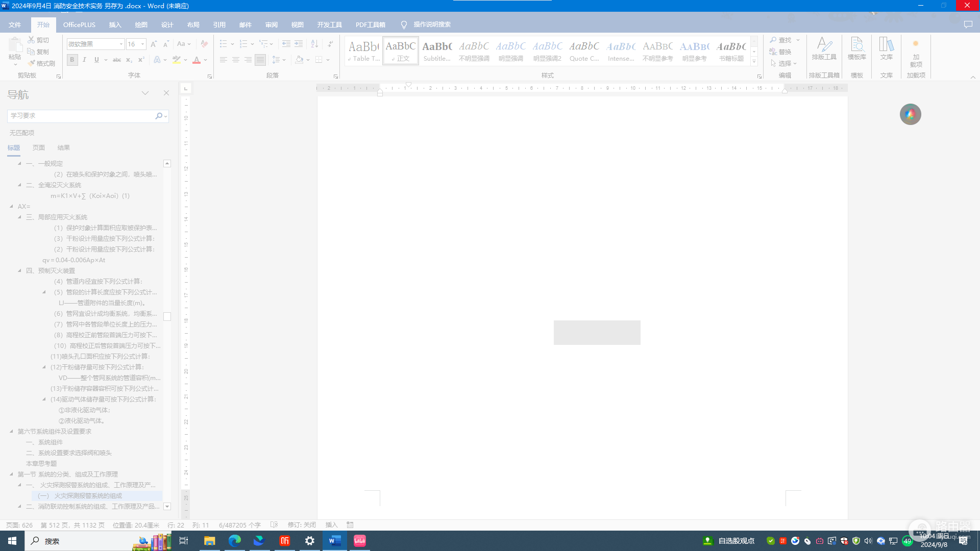Open Microsoft Edge from the taskbar
980x551 pixels.
point(235,541)
